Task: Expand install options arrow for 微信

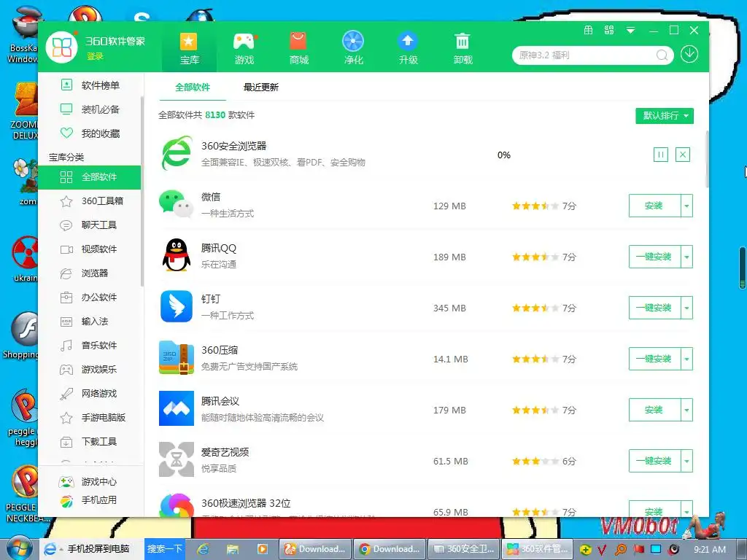Action: tap(686, 206)
